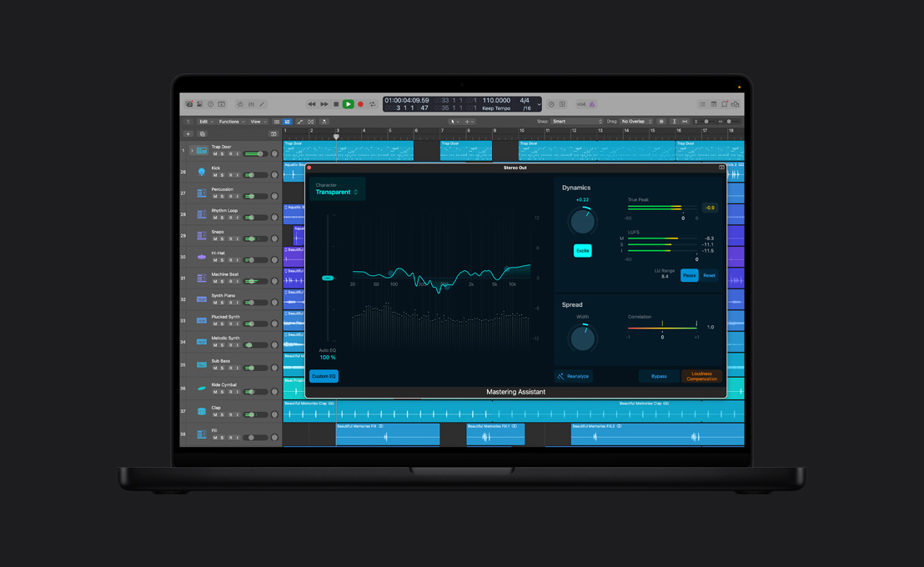Select the Kick track's instrument icon
The width and height of the screenshot is (924, 567).
[x=200, y=173]
